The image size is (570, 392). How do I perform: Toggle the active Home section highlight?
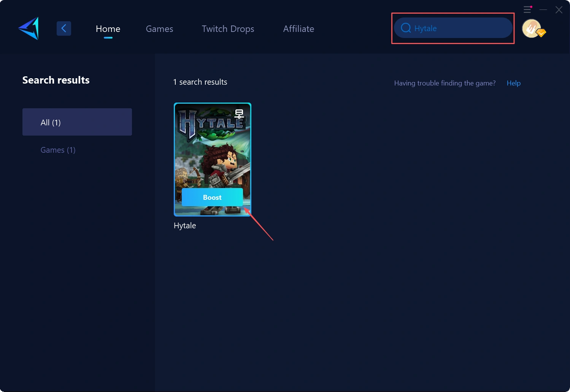click(x=108, y=28)
